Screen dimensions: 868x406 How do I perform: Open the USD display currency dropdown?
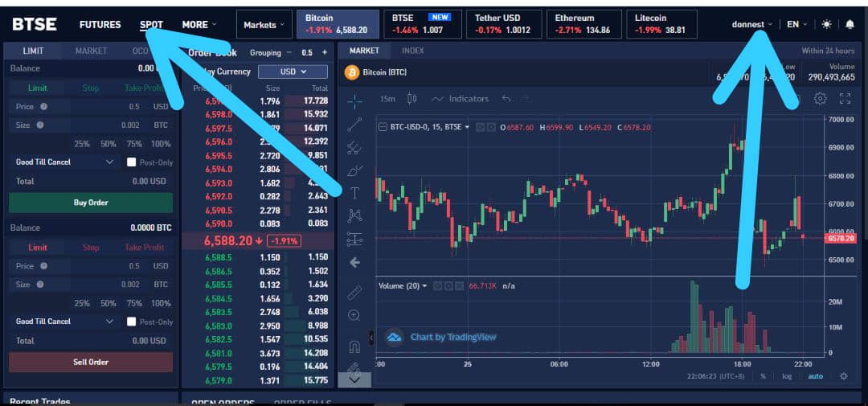coord(293,72)
